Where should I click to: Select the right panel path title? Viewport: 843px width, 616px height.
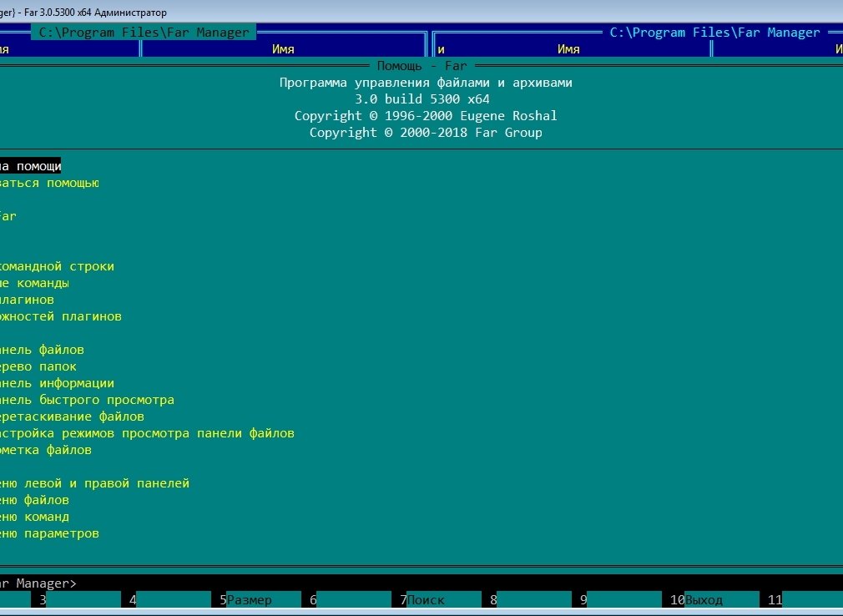tap(714, 33)
